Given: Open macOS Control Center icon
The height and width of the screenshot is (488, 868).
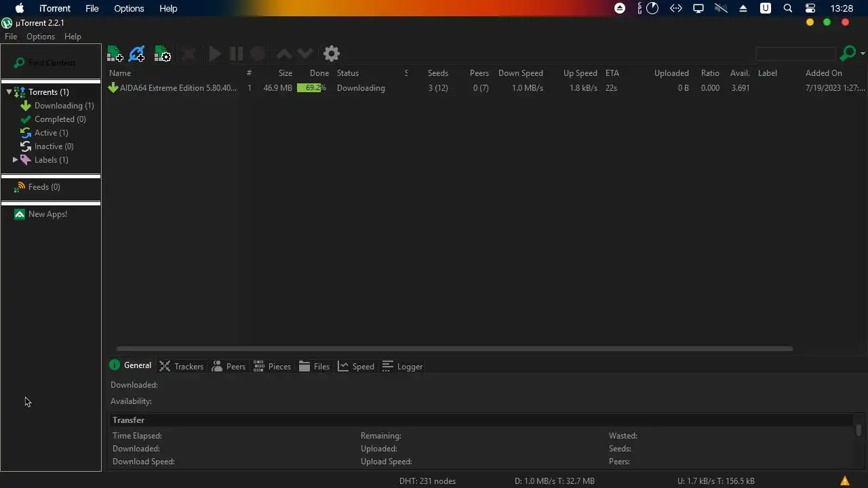Looking at the screenshot, I should tap(810, 8).
